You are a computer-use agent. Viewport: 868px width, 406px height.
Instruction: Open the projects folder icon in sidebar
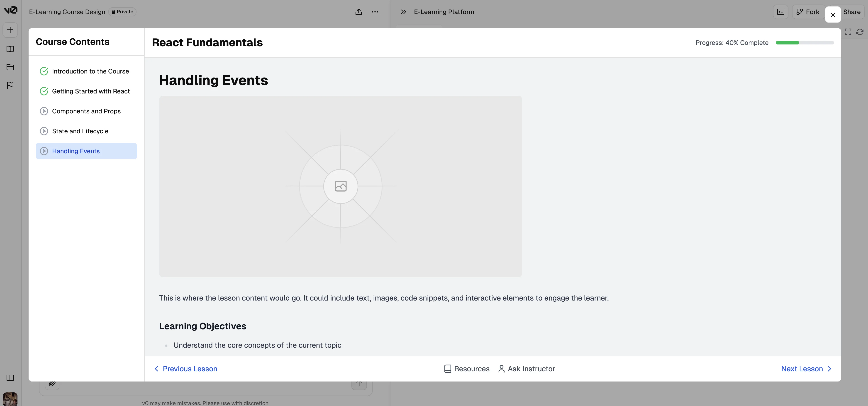point(10,67)
